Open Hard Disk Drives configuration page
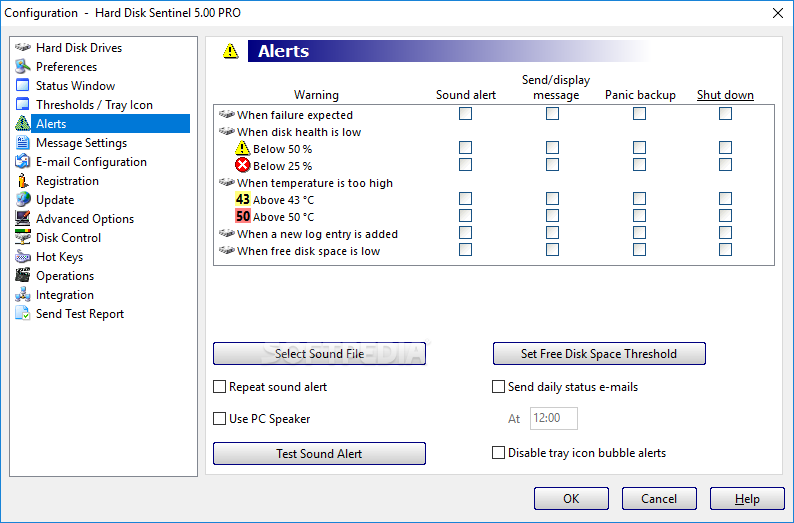794x523 pixels. [x=79, y=48]
